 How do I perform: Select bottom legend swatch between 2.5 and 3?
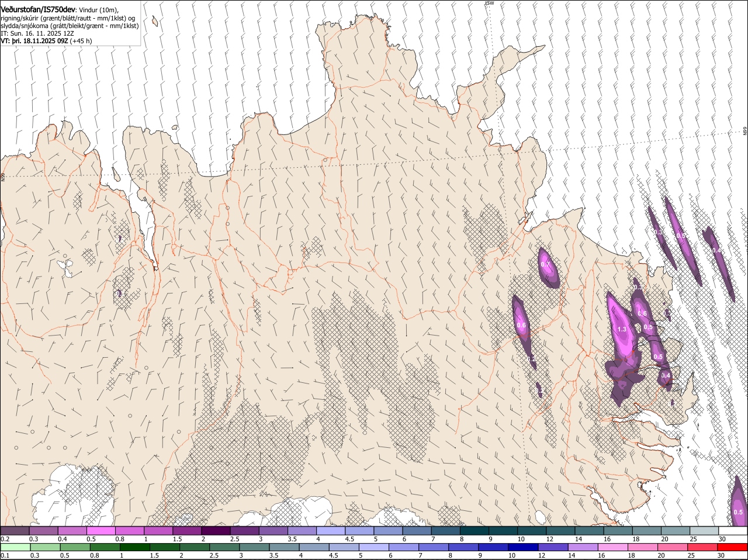click(224, 547)
